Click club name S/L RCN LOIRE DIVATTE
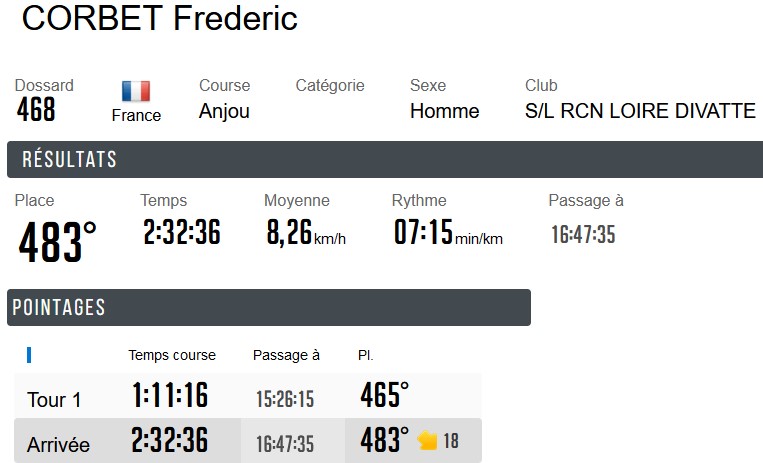Image resolution: width=763 pixels, height=463 pixels. pos(640,111)
